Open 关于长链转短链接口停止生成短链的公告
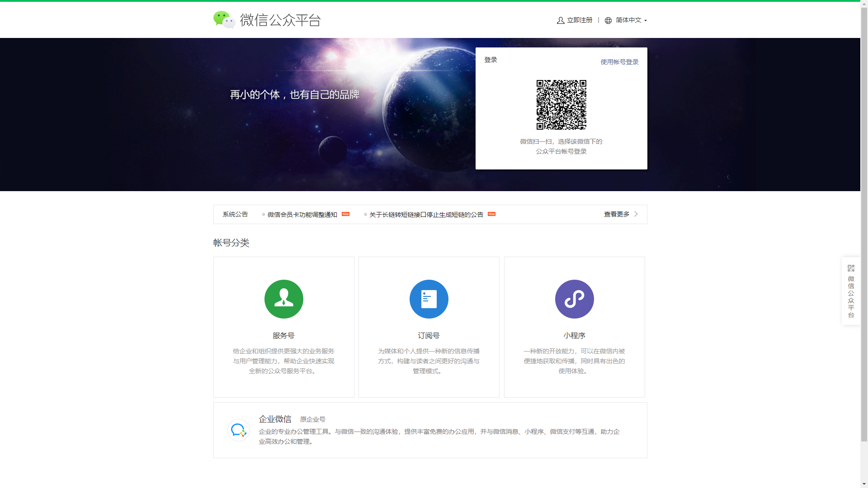The image size is (868, 488). [x=426, y=215]
